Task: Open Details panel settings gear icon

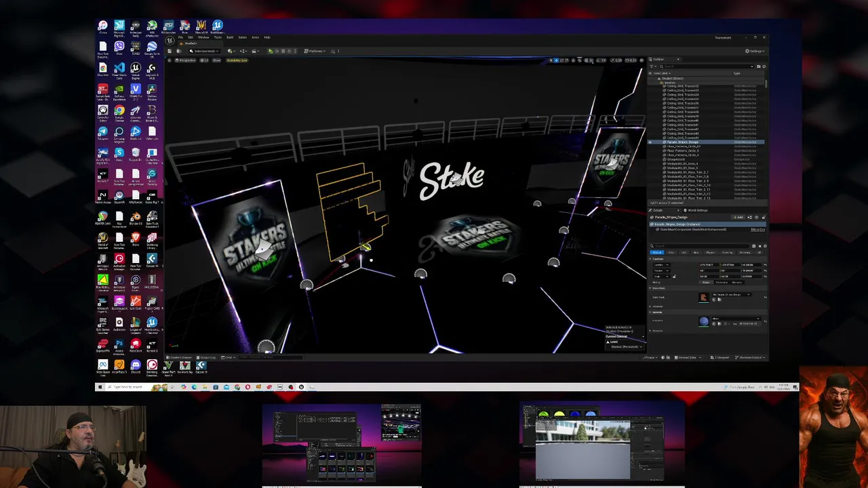Action: [x=765, y=246]
